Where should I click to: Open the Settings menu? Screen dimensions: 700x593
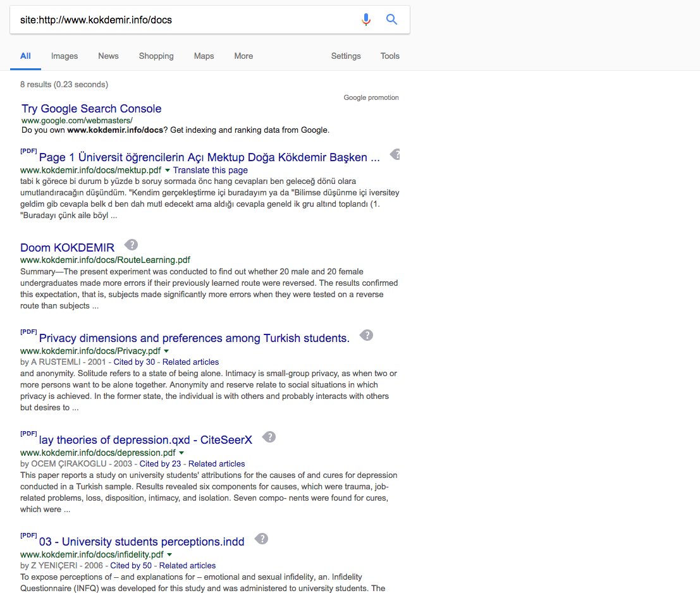(x=346, y=56)
